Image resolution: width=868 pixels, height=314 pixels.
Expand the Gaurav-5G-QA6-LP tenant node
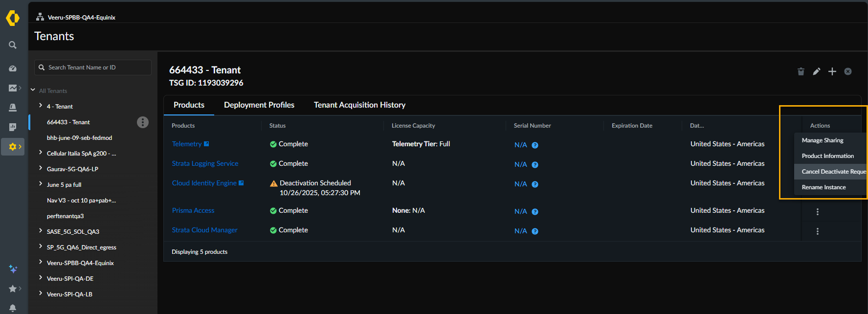coord(41,168)
